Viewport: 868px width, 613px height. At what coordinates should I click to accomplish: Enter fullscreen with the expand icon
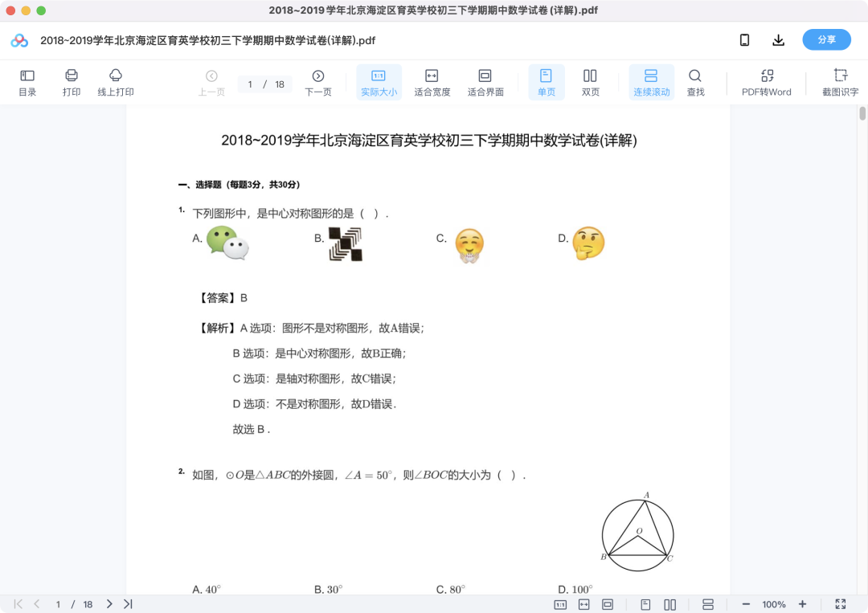(841, 604)
